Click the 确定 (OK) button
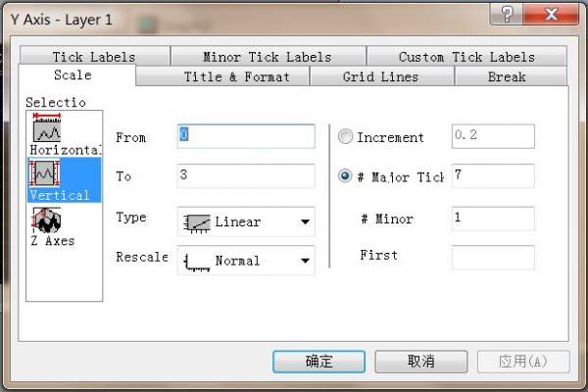 click(318, 361)
